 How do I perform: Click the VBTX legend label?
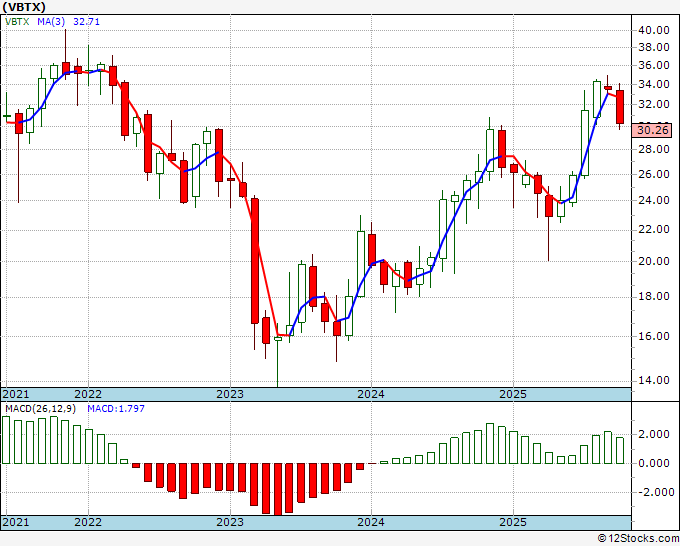click(x=17, y=21)
